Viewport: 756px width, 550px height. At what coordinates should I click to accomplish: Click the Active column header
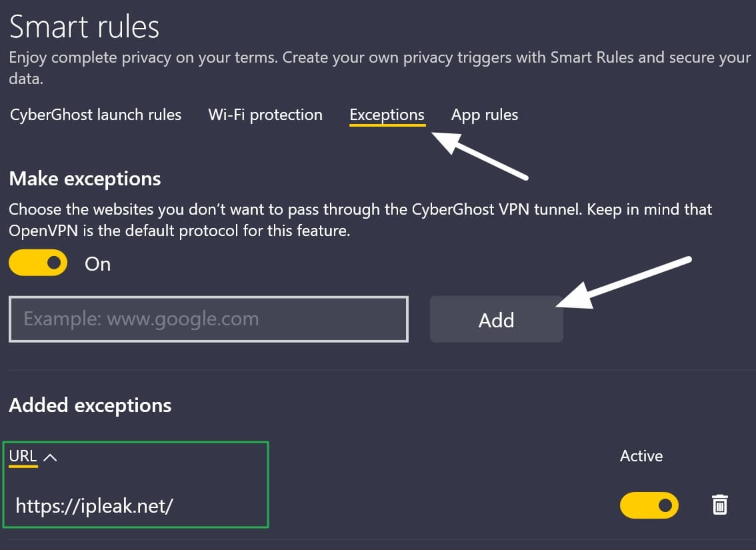click(641, 456)
